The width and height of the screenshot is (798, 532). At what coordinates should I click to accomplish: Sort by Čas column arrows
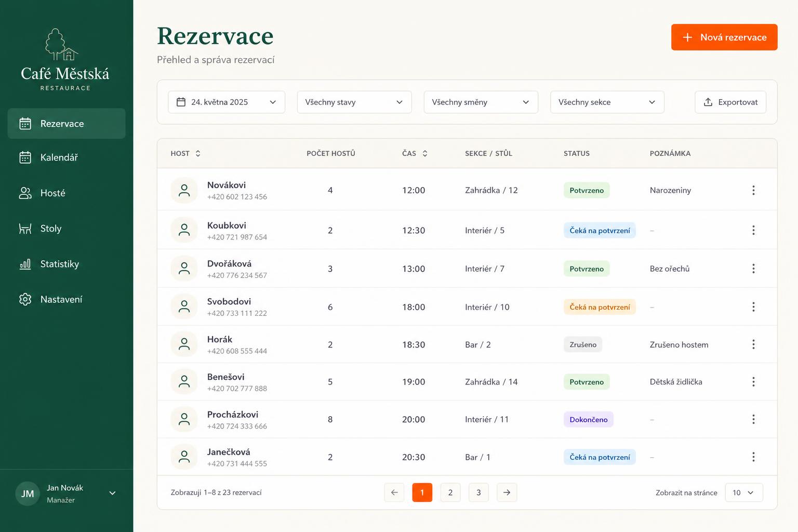tap(425, 153)
